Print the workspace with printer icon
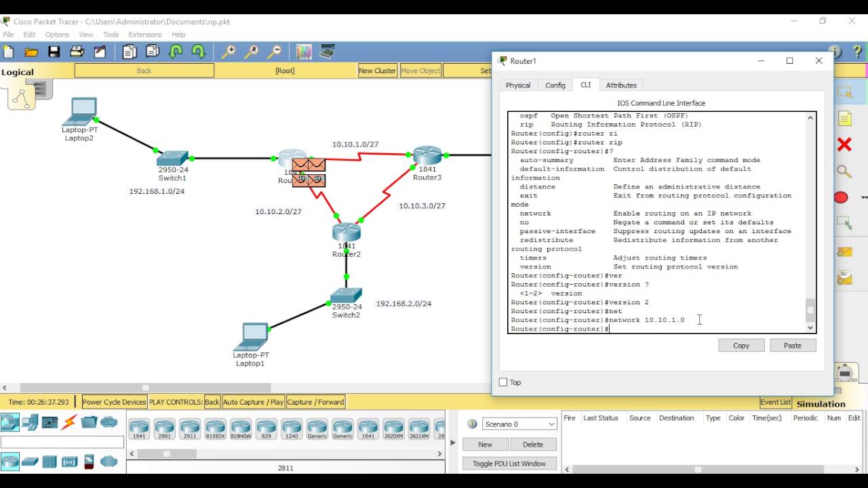The width and height of the screenshot is (868, 488). pos(77,52)
